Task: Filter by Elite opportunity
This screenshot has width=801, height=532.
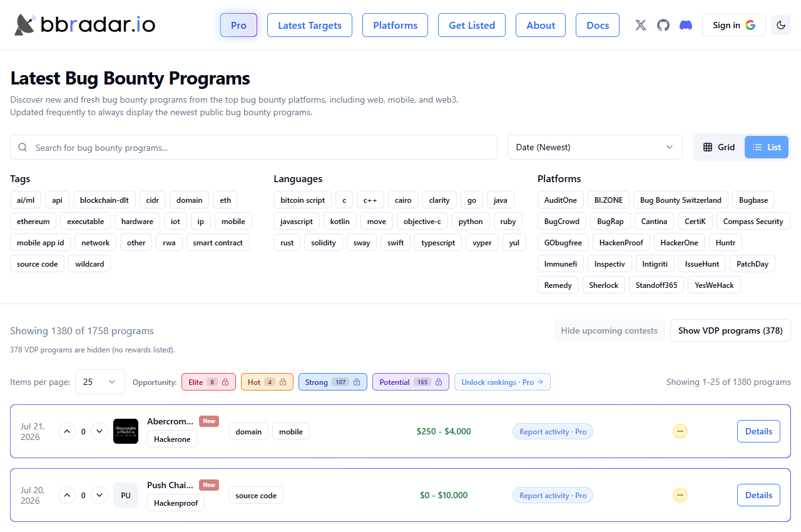Action: pos(208,382)
